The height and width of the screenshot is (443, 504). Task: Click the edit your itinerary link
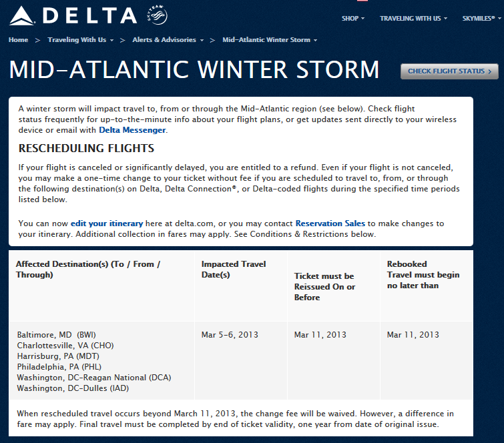tap(107, 224)
